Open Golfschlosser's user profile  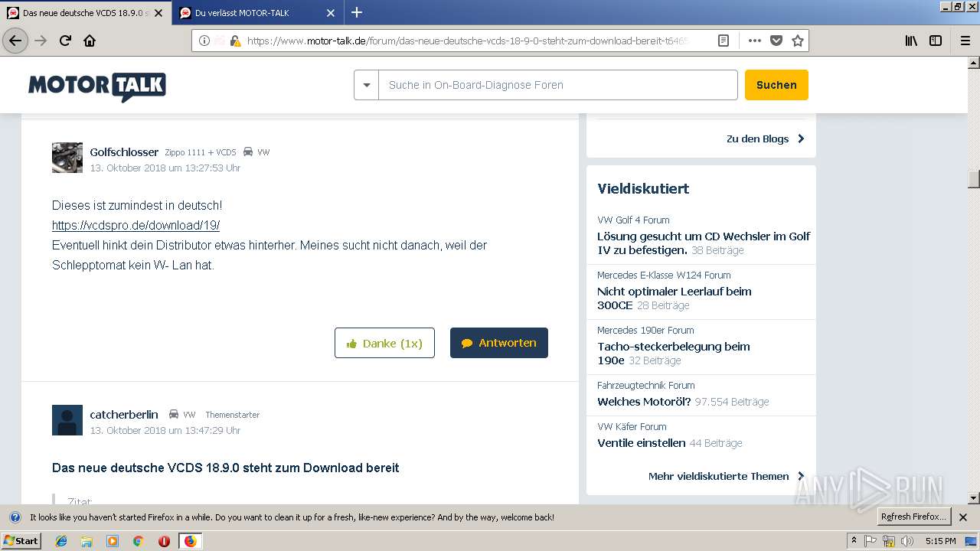(124, 152)
